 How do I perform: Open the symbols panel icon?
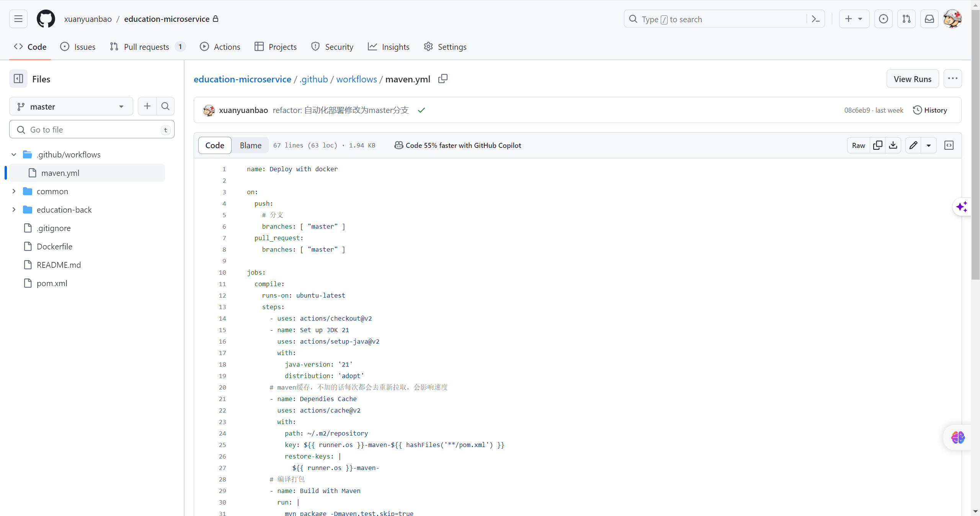coord(949,145)
